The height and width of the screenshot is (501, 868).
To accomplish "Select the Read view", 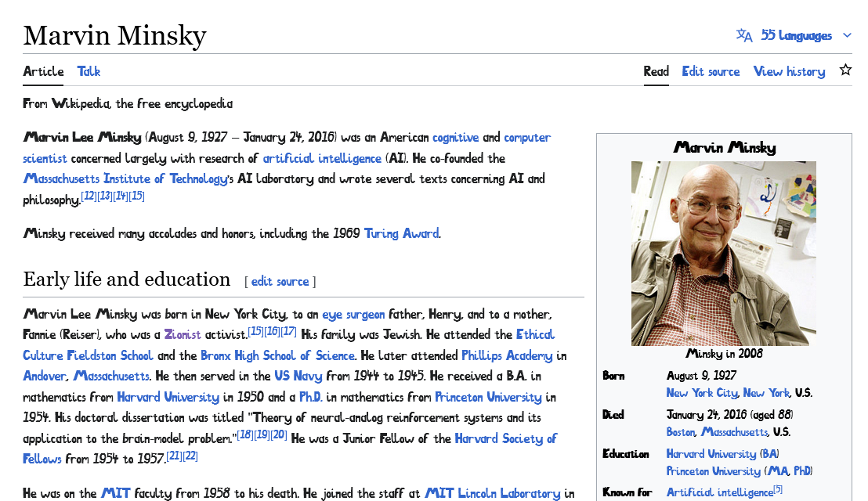I will tap(656, 70).
